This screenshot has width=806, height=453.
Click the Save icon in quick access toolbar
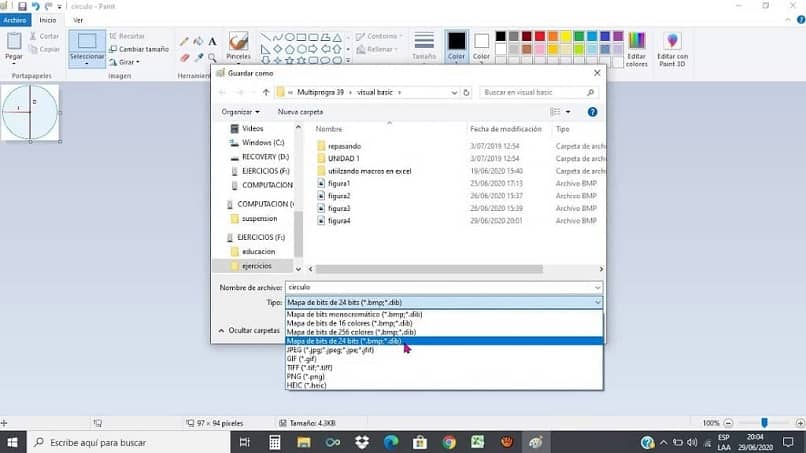22,6
